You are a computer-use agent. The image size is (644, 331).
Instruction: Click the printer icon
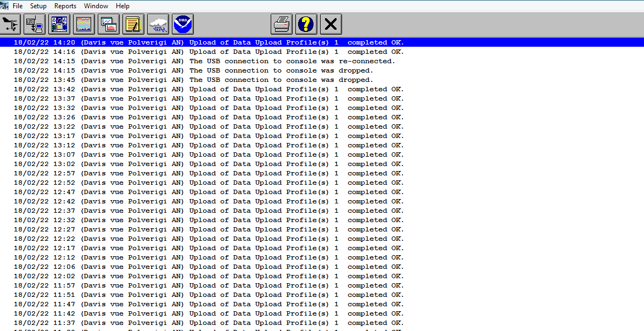coord(282,24)
